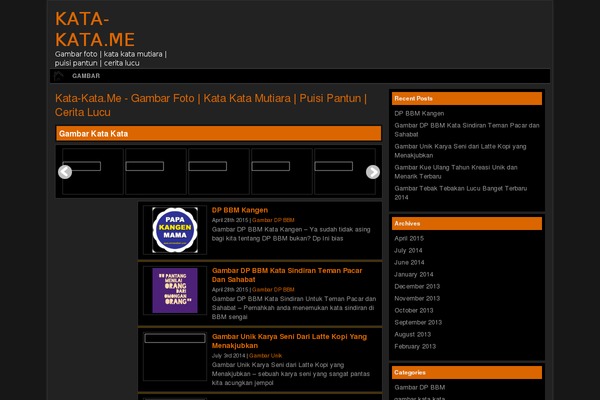
Task: Click DP BBM Kangen date April 28th 2015
Action: coord(230,220)
